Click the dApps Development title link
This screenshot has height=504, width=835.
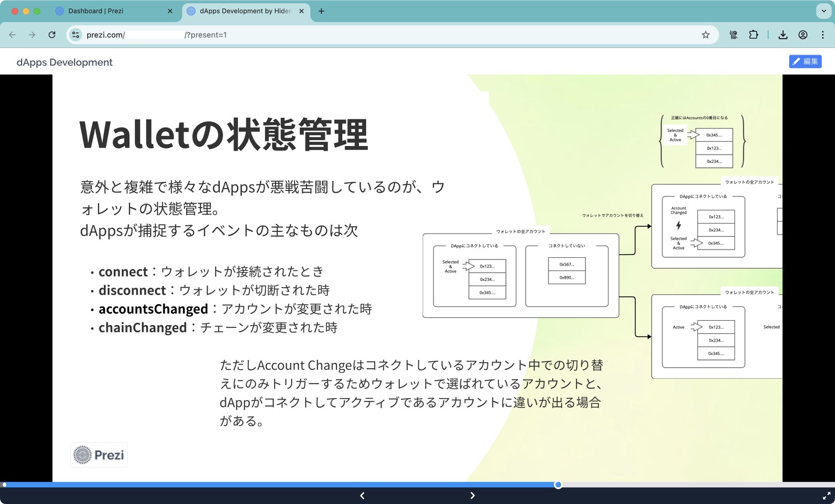pos(64,62)
